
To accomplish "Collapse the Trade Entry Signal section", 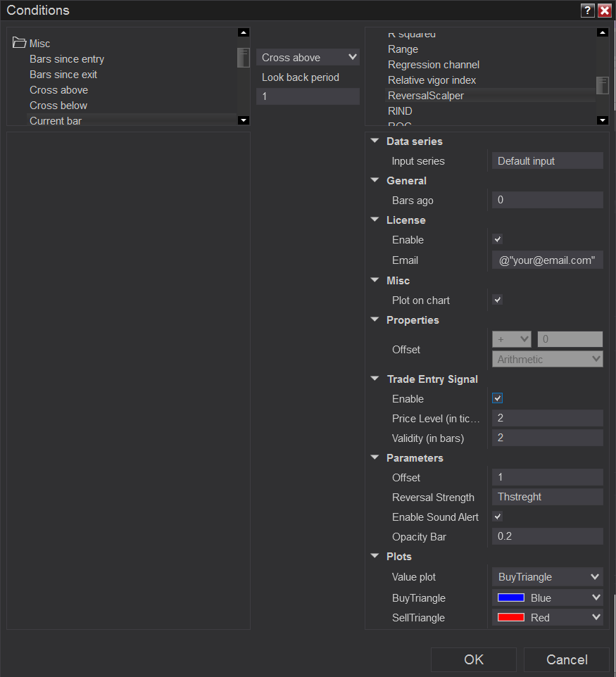I will click(x=375, y=379).
